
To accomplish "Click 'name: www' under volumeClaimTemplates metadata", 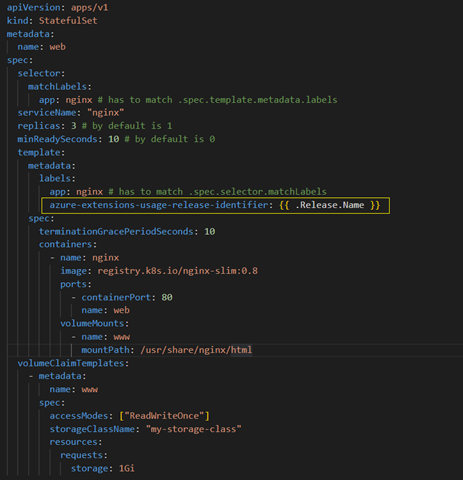I will 73,389.
